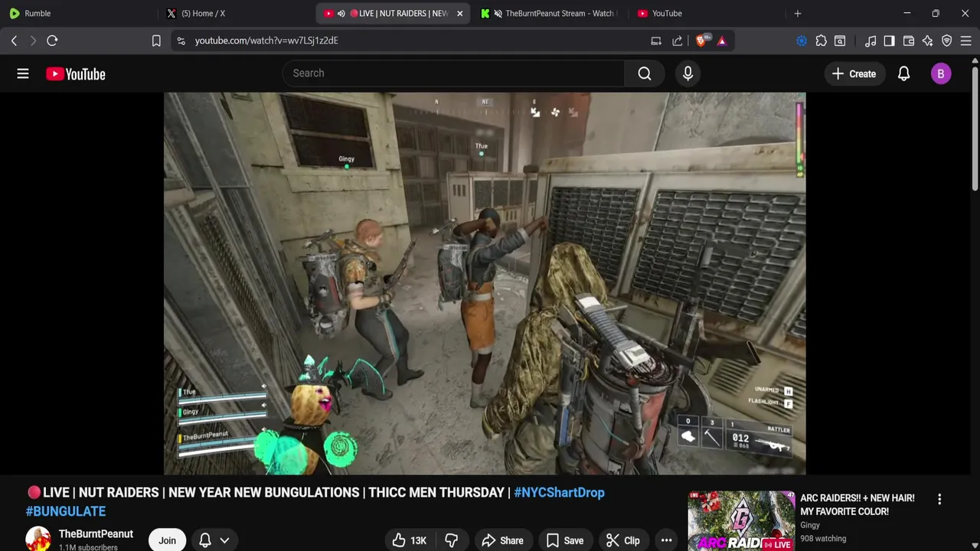Open Brave Leo AI sparkle icon
Screen dimensions: 980x551
(927, 41)
